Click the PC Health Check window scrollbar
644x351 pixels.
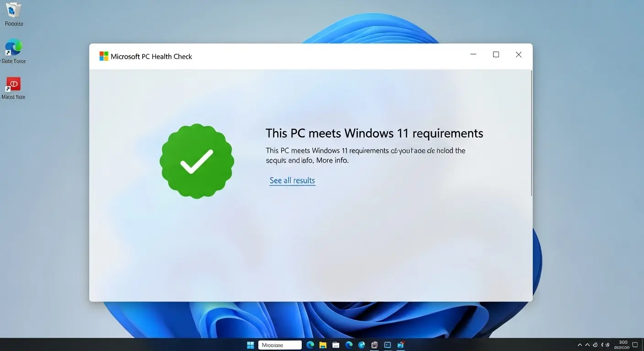tap(531, 133)
